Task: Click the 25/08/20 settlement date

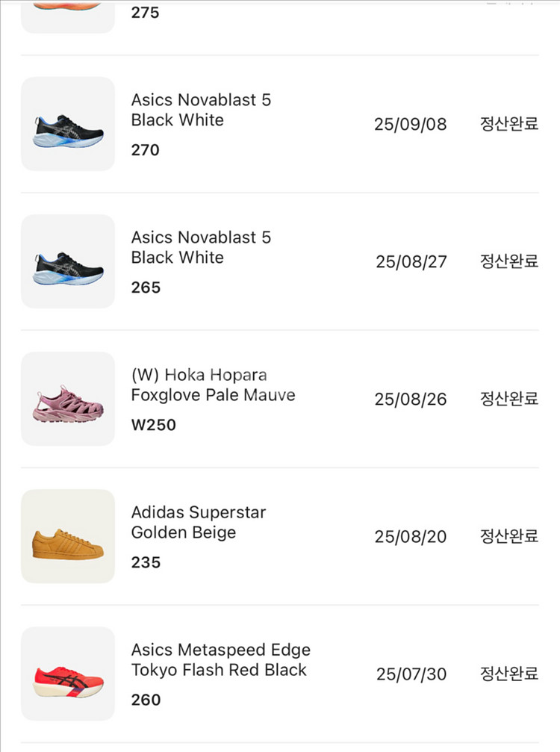Action: 410,537
